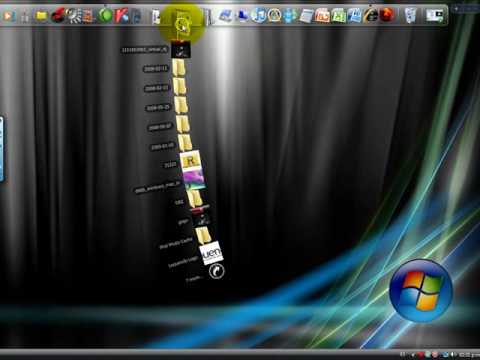Open the Recycle Bin icon in dock

click(411, 16)
